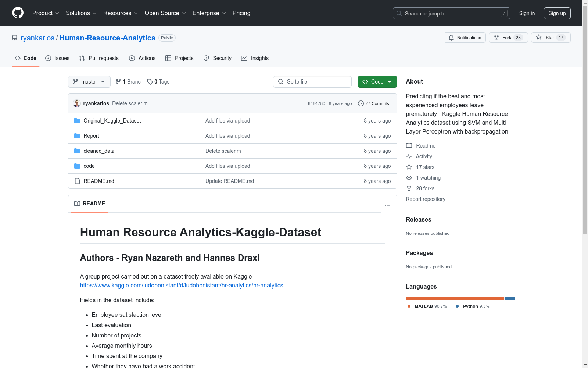Open the master branch dropdown
The height and width of the screenshot is (368, 588).
pyautogui.click(x=89, y=82)
